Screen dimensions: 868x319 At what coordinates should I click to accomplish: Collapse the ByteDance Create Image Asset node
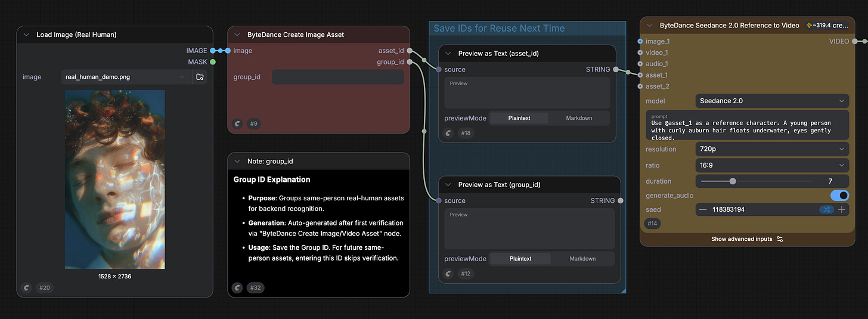pyautogui.click(x=237, y=35)
